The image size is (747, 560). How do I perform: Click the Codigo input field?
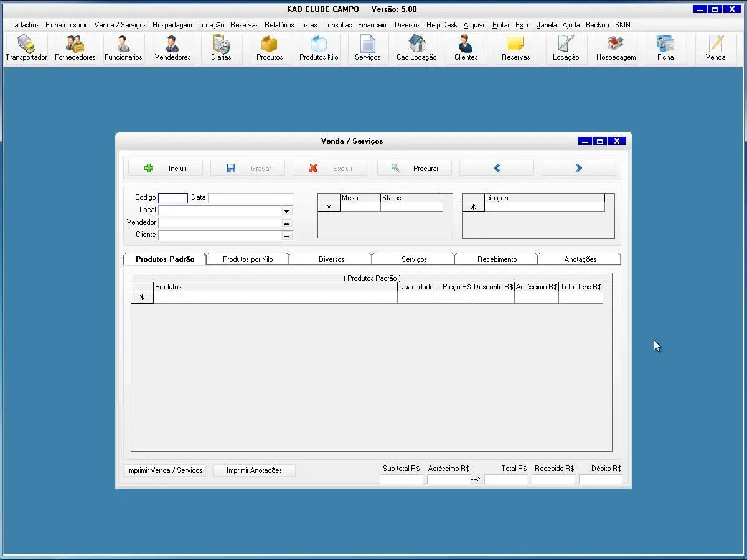pyautogui.click(x=173, y=198)
